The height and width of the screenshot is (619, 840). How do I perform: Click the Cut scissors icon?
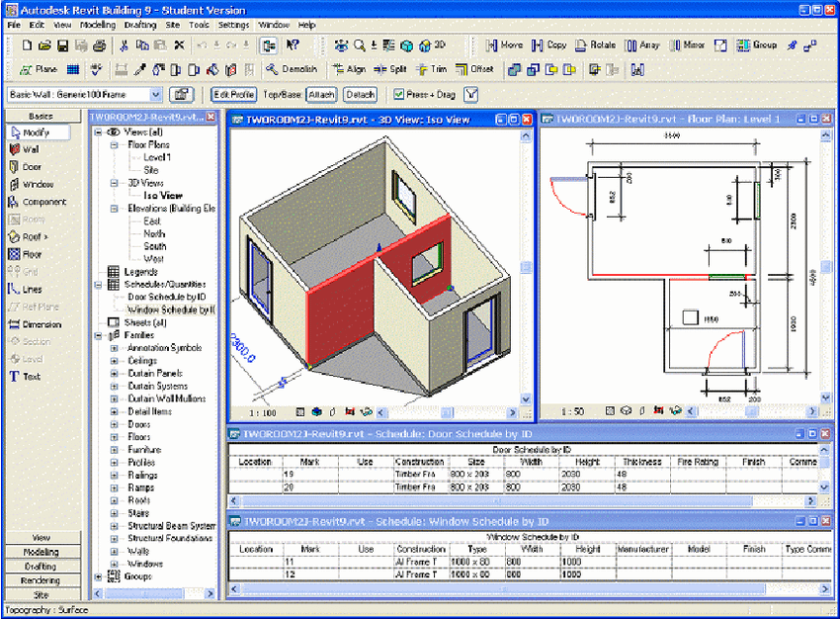coord(124,45)
